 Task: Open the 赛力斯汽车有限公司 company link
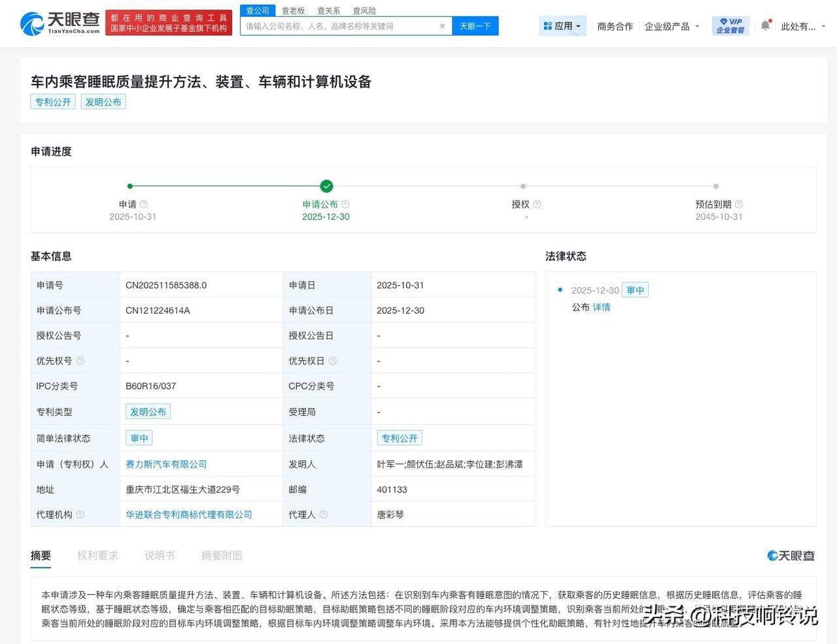pyautogui.click(x=166, y=464)
